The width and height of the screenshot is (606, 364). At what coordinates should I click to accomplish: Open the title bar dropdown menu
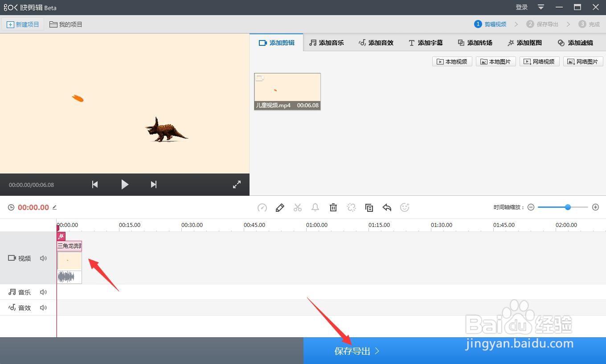[541, 7]
